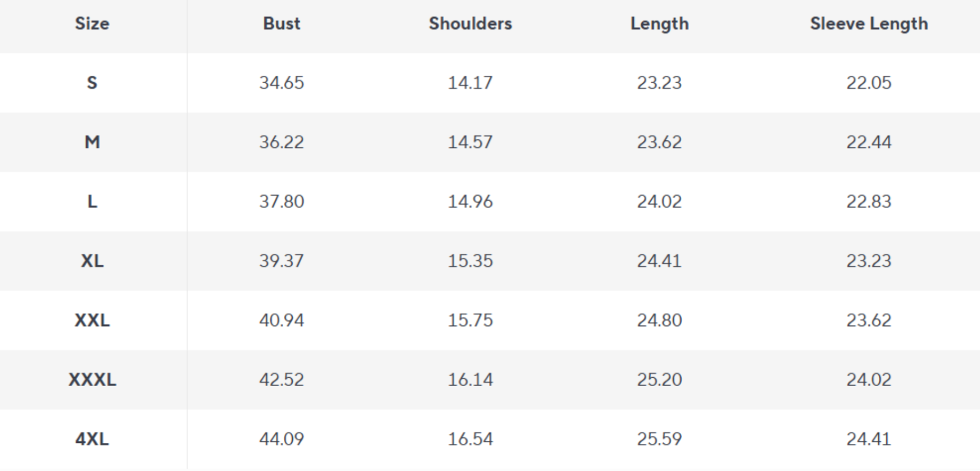This screenshot has height=471, width=980.
Task: Select the M size row label
Action: point(92,142)
